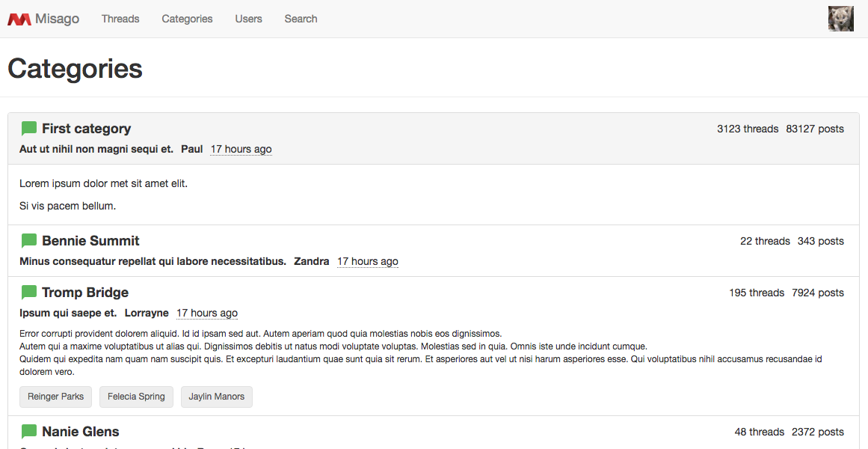View user Zandra's profile
The image size is (868, 449).
pos(311,261)
